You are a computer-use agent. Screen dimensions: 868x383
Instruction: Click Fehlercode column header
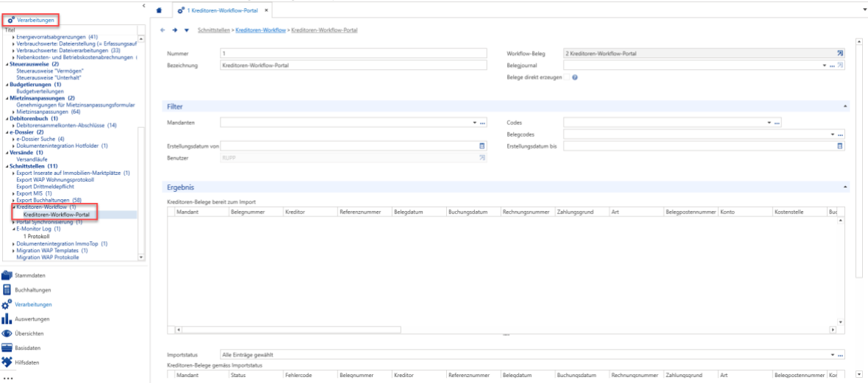[310, 375]
